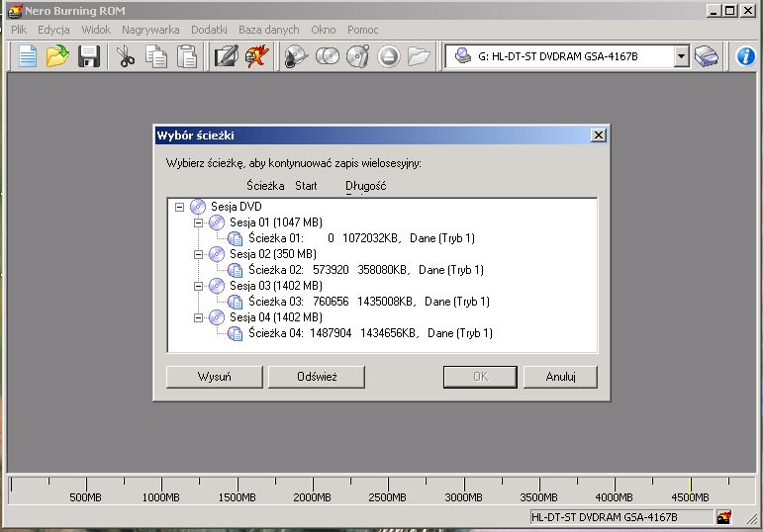The width and height of the screenshot is (763, 532).
Task: Click the New compilation document icon
Action: 28,56
